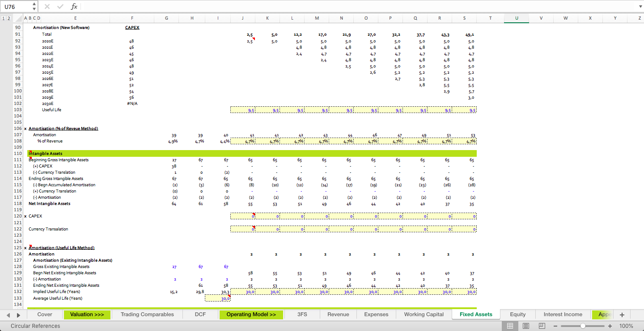644x331 pixels.
Task: Click the cancel entry X icon
Action: (47, 6)
